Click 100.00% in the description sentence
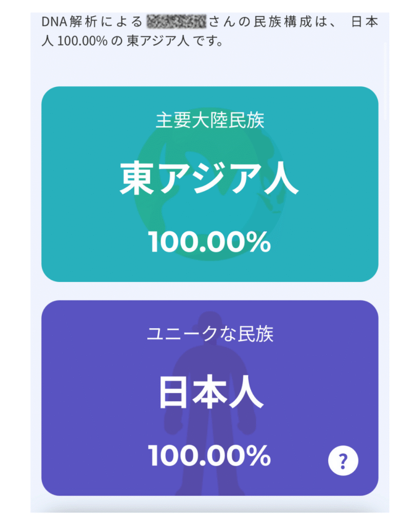420x525 pixels. click(83, 41)
